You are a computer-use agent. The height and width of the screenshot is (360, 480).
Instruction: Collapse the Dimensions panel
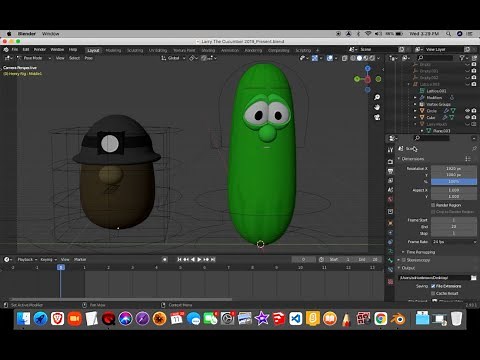tap(399, 159)
